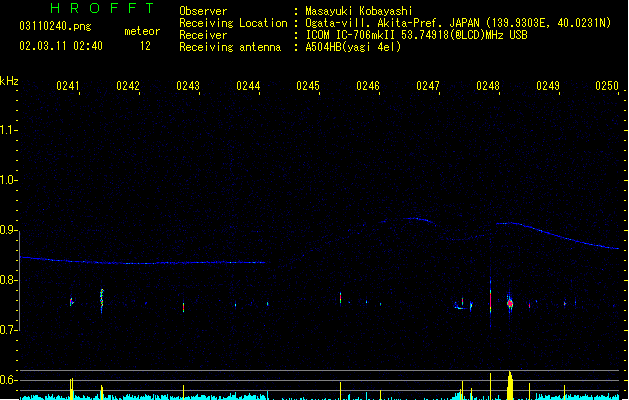Select the ICOM IC-706mkII receiver text
This screenshot has width=629, height=400.
416,35
